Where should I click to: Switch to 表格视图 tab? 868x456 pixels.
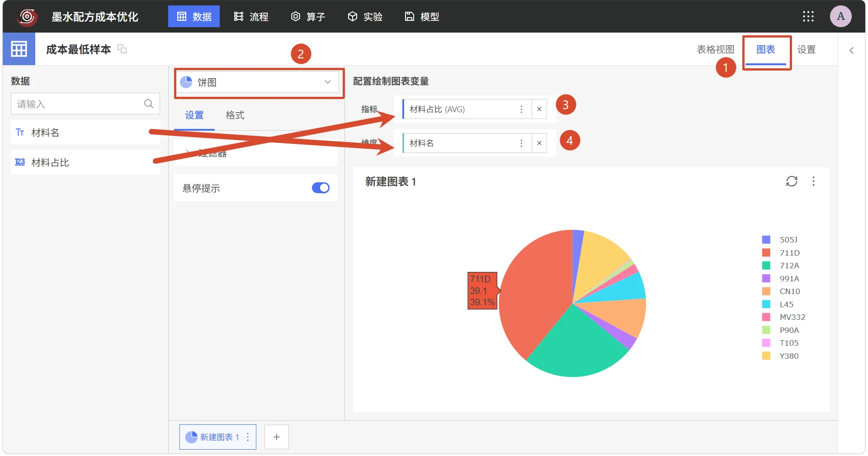point(715,49)
